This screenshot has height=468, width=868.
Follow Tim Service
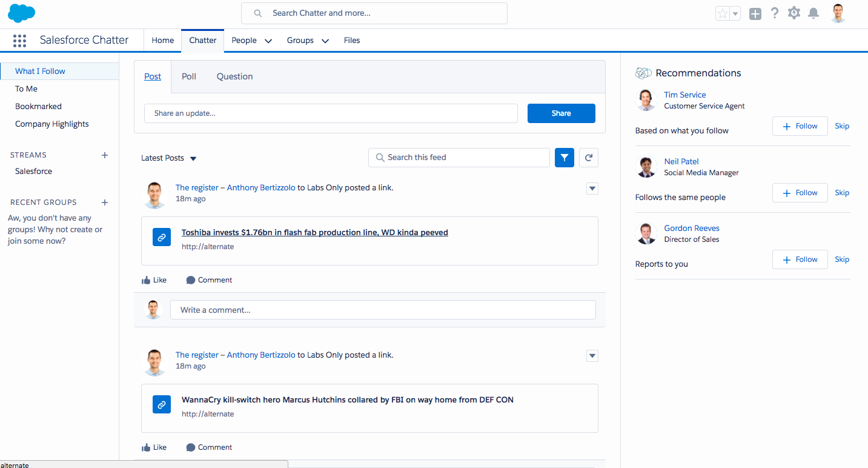(800, 126)
